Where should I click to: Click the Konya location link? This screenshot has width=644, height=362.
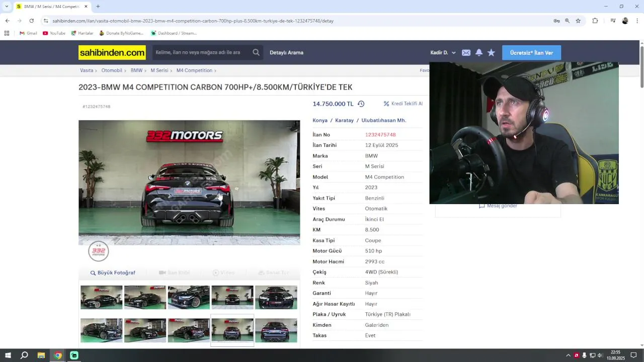coord(320,120)
